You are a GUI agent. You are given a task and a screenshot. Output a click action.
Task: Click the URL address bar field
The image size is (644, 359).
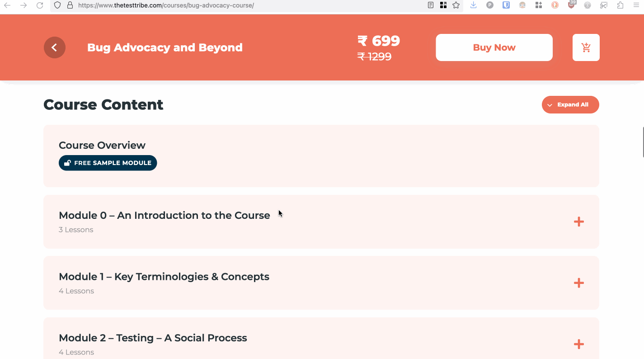pyautogui.click(x=249, y=5)
